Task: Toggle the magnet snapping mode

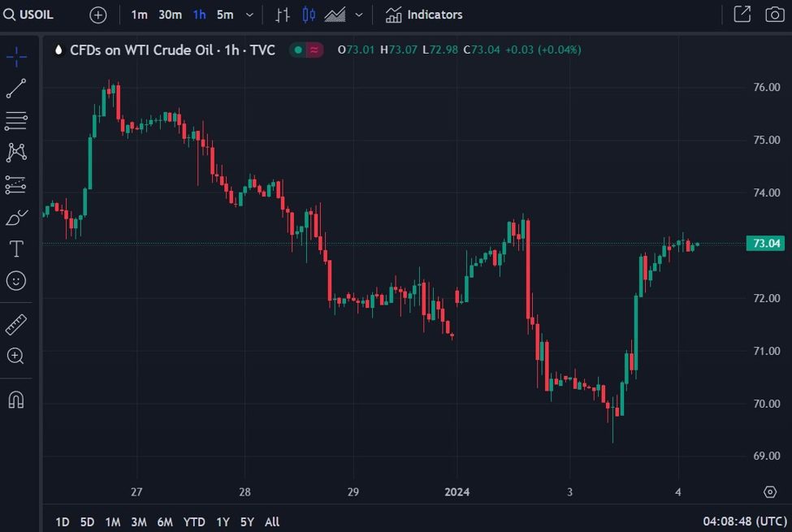Action: point(16,400)
